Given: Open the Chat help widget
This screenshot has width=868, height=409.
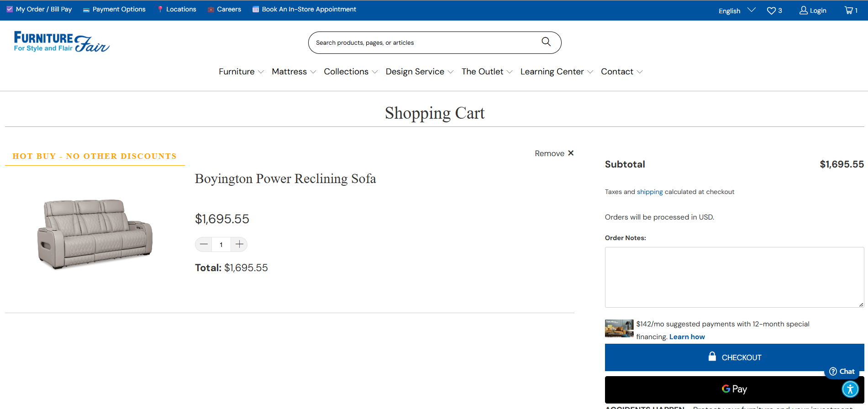Looking at the screenshot, I should click(x=842, y=371).
